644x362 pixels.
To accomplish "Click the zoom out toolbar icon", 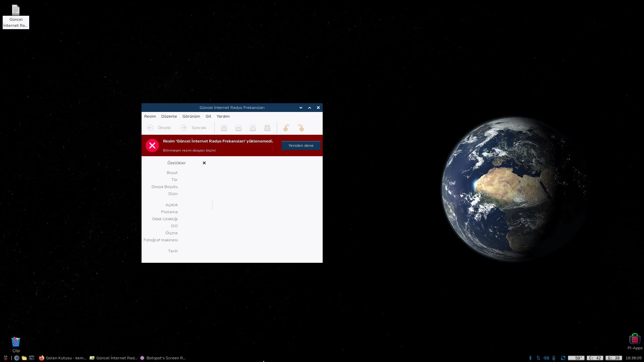I will click(238, 128).
